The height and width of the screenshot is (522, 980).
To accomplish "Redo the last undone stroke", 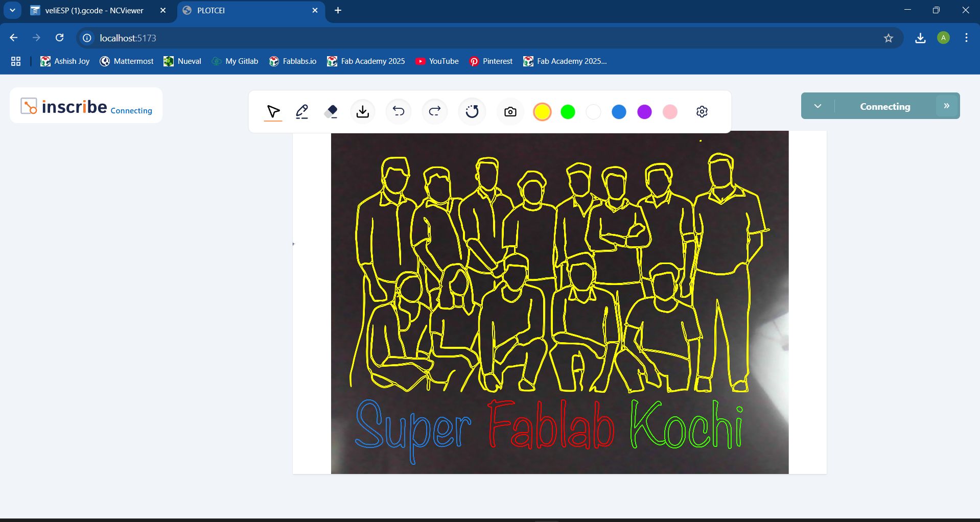I will point(435,111).
